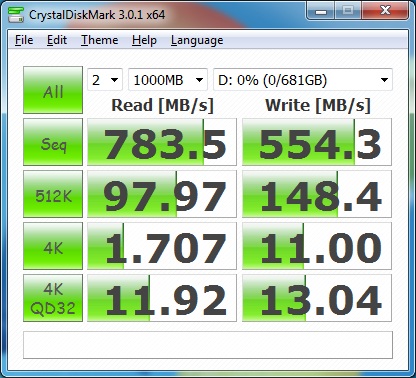Run all benchmarks with All button
The image size is (416, 378).
(x=53, y=90)
